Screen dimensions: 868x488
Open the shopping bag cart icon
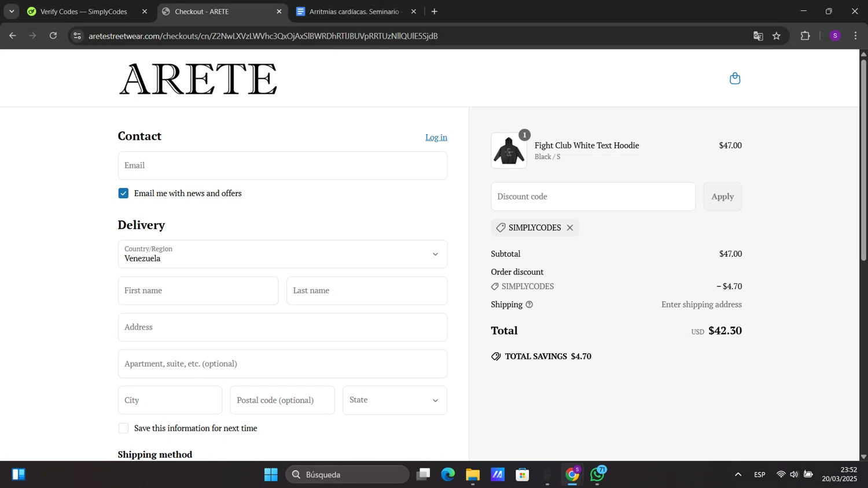click(x=735, y=78)
